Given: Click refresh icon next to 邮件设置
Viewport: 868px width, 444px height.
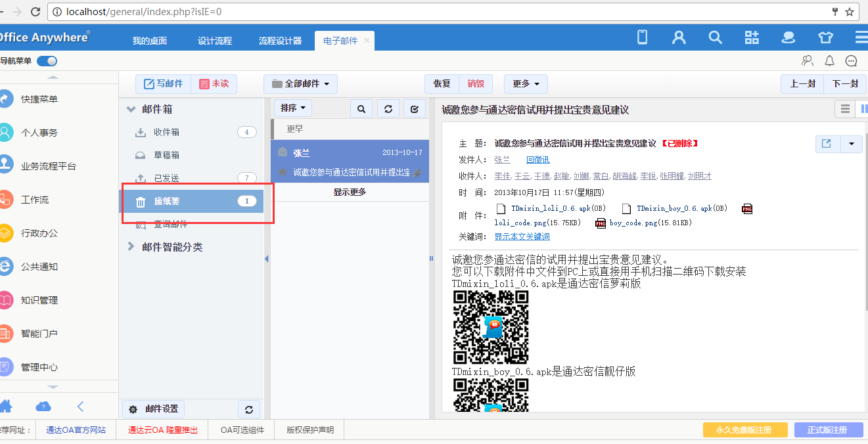Looking at the screenshot, I should tap(249, 410).
